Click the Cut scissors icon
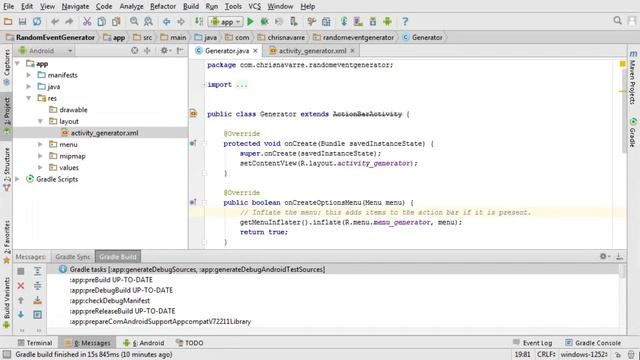640x360 pixels. point(87,22)
